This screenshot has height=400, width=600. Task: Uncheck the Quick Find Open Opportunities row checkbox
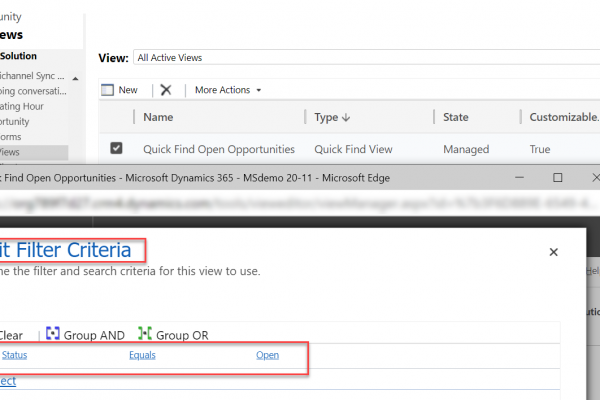tap(116, 148)
